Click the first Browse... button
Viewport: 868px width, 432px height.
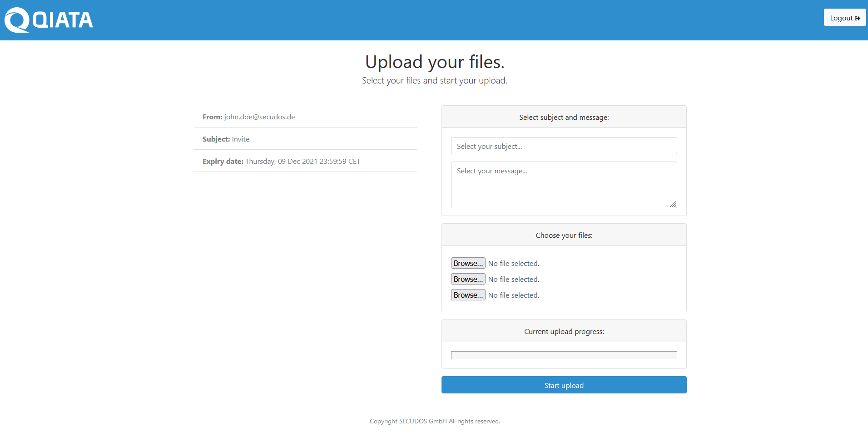pyautogui.click(x=468, y=263)
